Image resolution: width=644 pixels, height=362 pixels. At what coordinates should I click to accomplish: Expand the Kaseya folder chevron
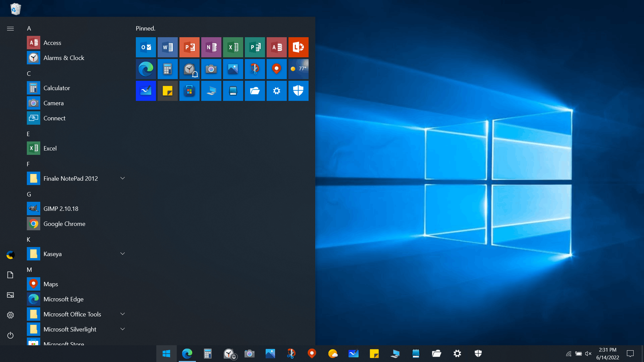122,254
